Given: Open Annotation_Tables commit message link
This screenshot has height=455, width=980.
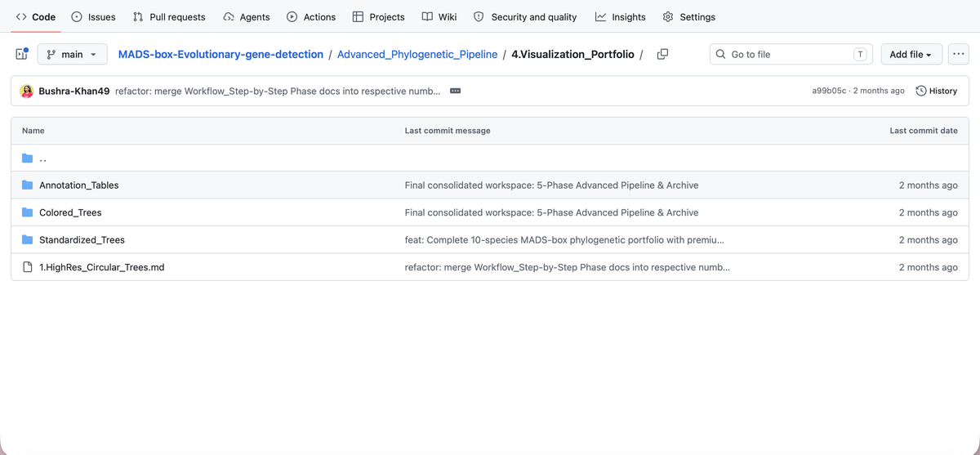Looking at the screenshot, I should [x=551, y=185].
